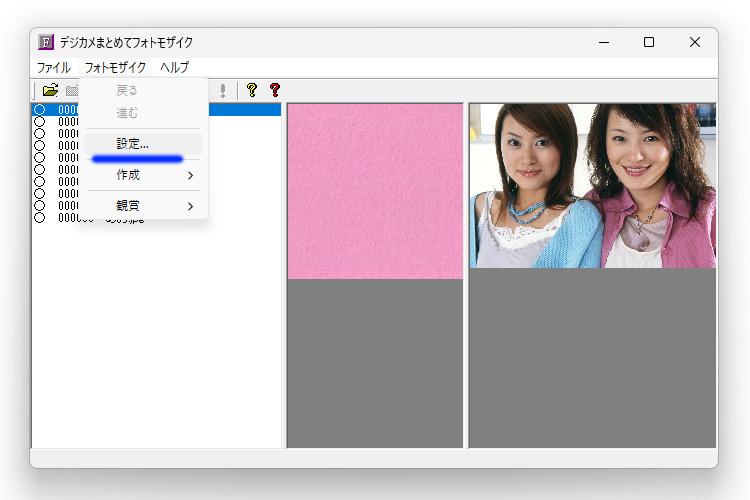Click the grayed icon beside the open folder
The width and height of the screenshot is (750, 500).
(71, 90)
